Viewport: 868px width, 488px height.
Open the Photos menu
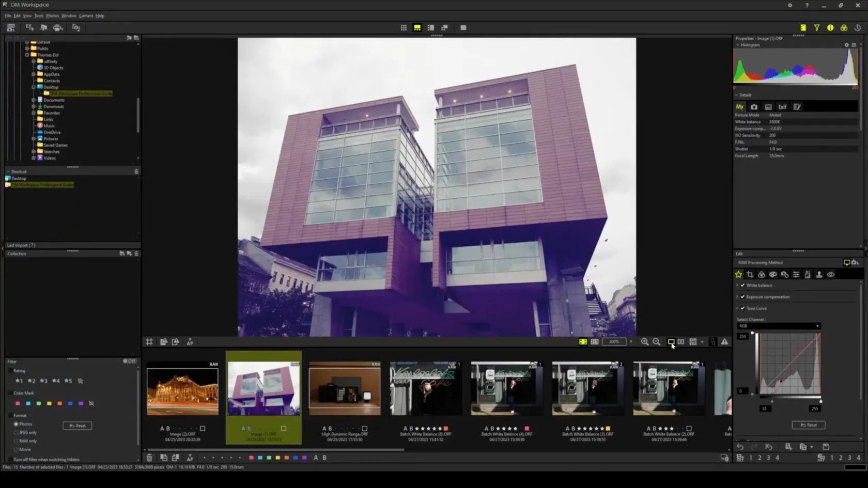point(52,16)
